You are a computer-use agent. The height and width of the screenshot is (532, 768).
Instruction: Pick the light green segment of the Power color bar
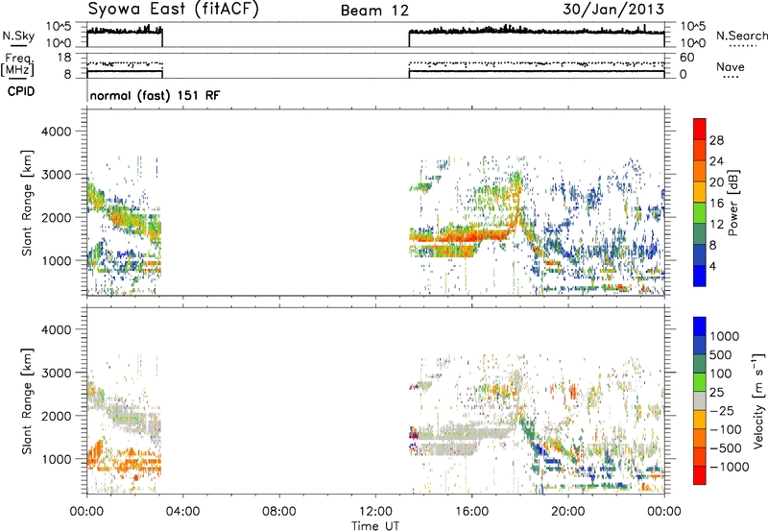700,212
